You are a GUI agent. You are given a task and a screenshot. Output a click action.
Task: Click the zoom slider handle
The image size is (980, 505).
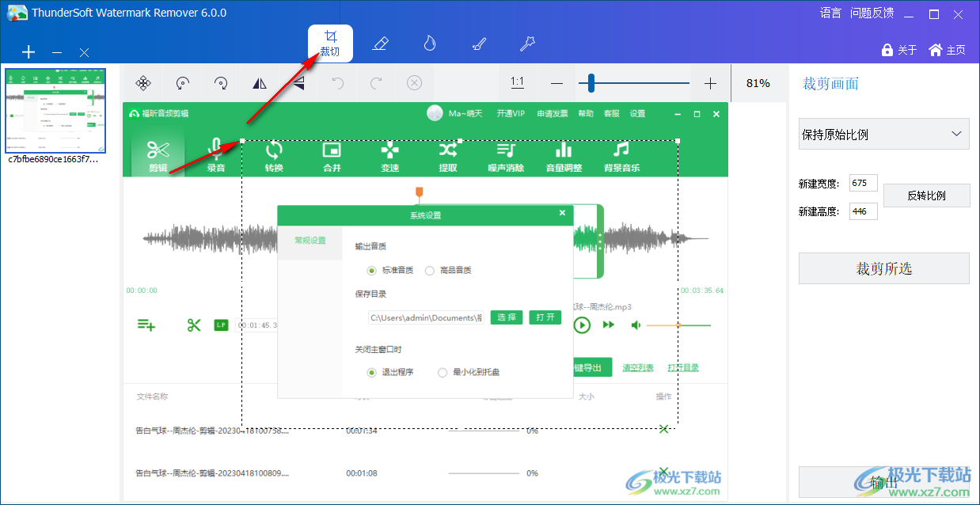pos(591,82)
